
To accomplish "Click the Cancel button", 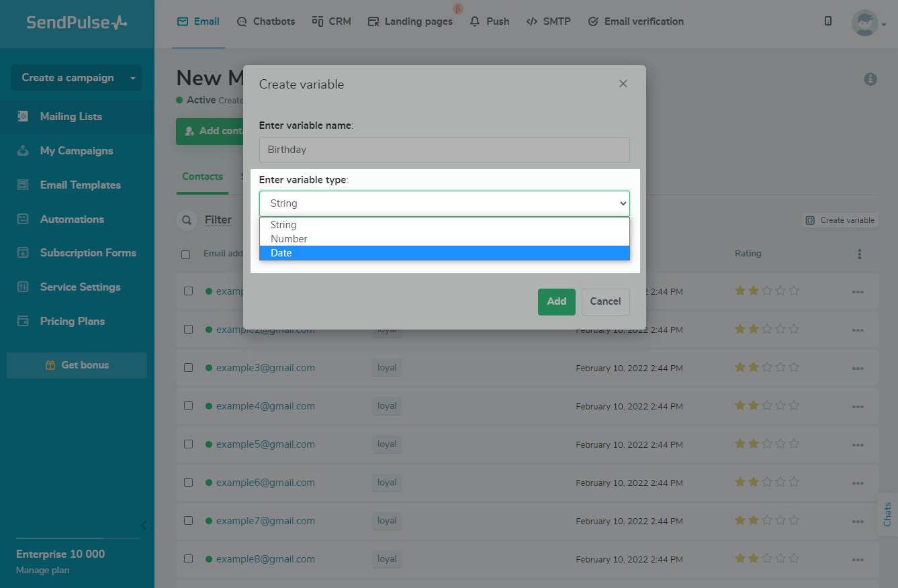I will click(x=605, y=302).
